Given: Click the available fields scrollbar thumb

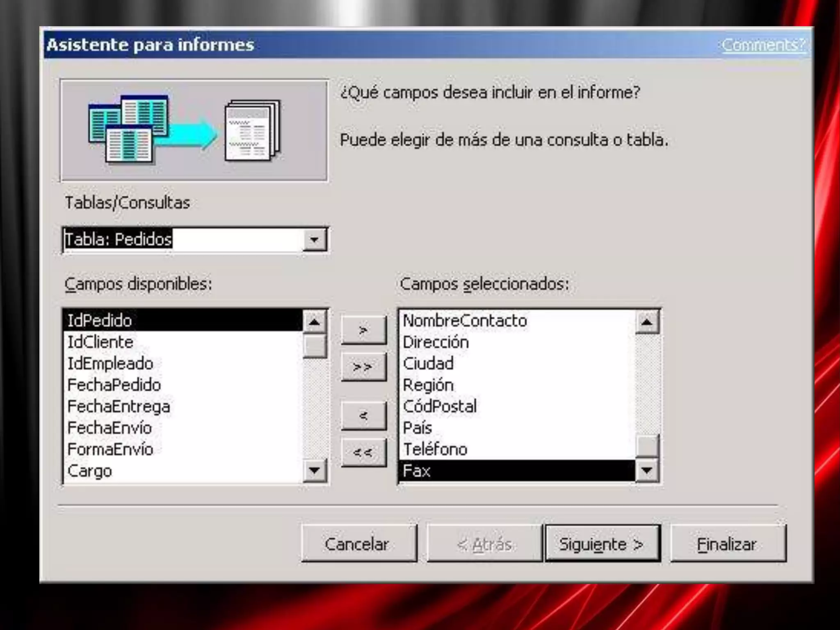Looking at the screenshot, I should coord(315,347).
